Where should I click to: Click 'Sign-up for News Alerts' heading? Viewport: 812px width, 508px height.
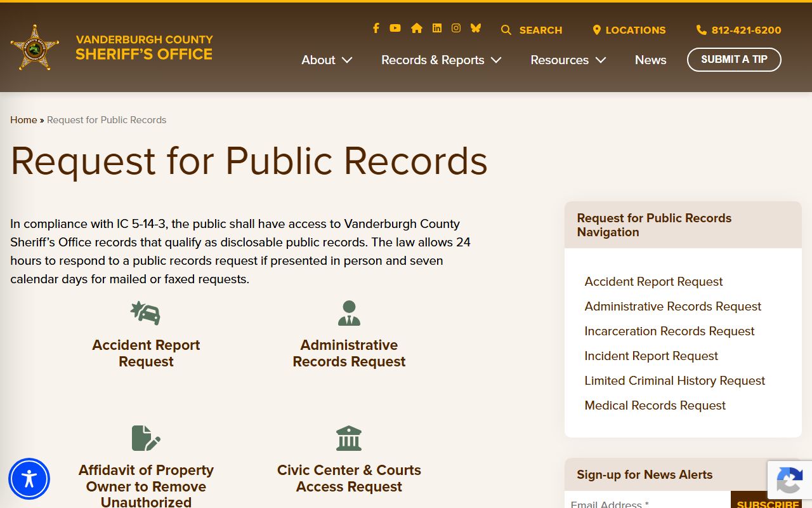(645, 474)
